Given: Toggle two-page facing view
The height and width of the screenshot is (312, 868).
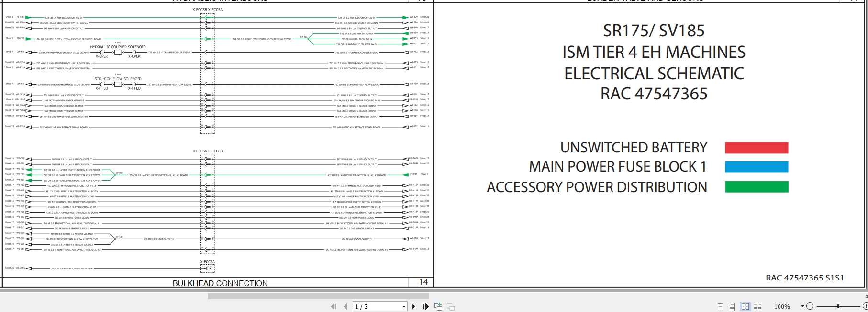Looking at the screenshot, I should coord(745,307).
